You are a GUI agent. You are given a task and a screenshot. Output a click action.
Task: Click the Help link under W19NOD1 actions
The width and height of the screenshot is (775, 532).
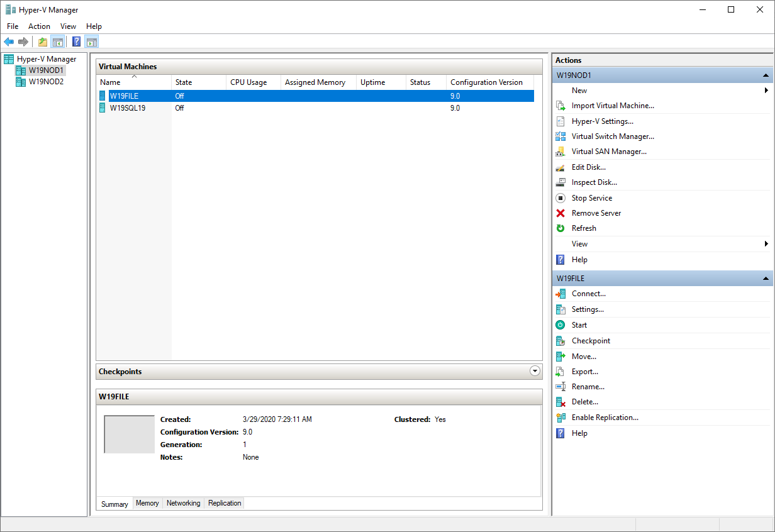579,260
